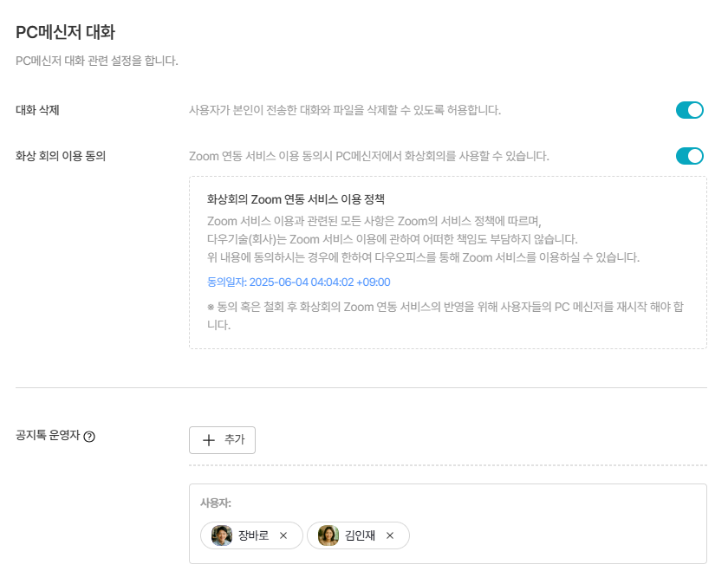Click the 사용자: label in the operator box
Viewport: 728px width, 584px height.
pos(216,503)
